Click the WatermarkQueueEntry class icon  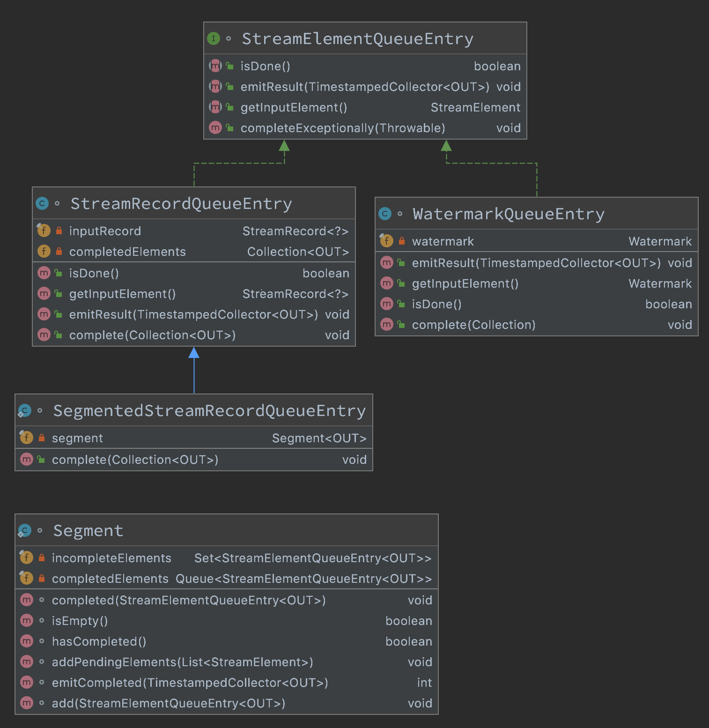tap(385, 214)
